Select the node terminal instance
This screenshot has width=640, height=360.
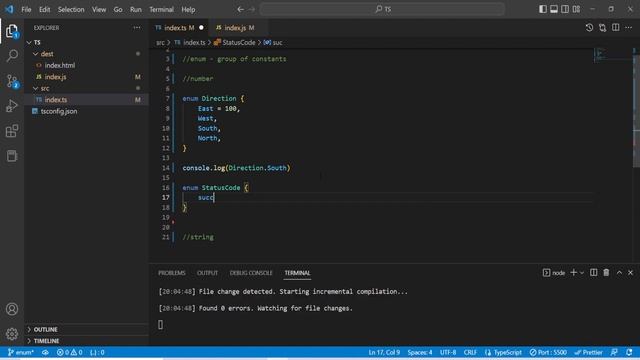554,273
